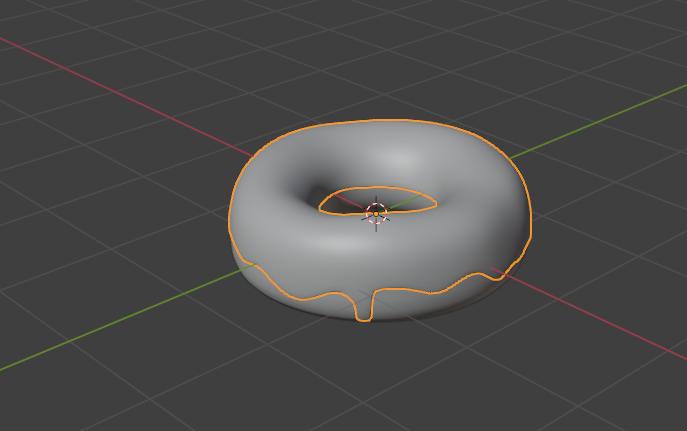This screenshot has height=431, width=687.
Task: Click the 3D cursor at the donut center
Action: click(x=376, y=212)
